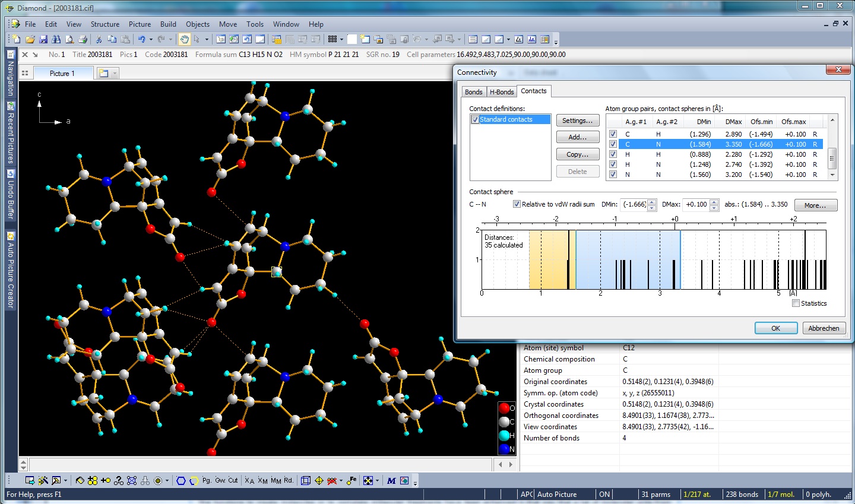Expand the new picture tab dropdown
This screenshot has height=504, width=855.
click(x=115, y=73)
